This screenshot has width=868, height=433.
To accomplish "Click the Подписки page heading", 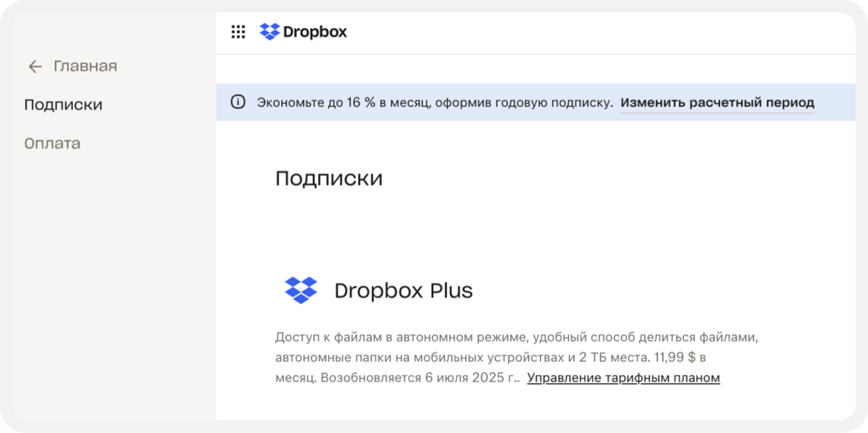I will point(329,179).
